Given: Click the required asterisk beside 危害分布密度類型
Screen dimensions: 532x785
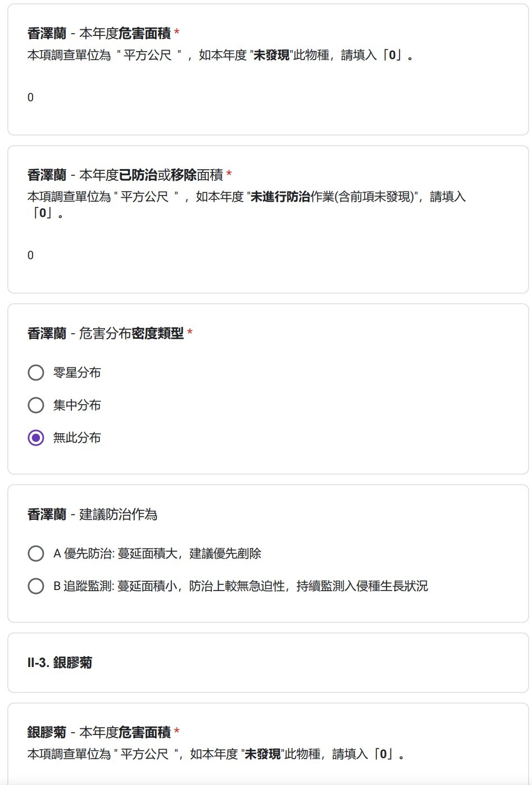Looking at the screenshot, I should (190, 333).
